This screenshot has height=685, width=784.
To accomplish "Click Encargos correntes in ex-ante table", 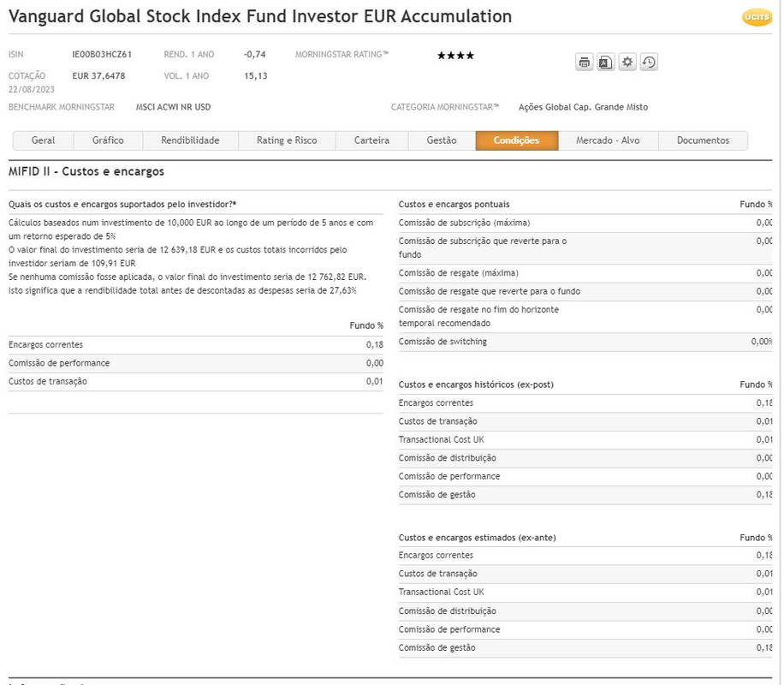I will (x=585, y=556).
